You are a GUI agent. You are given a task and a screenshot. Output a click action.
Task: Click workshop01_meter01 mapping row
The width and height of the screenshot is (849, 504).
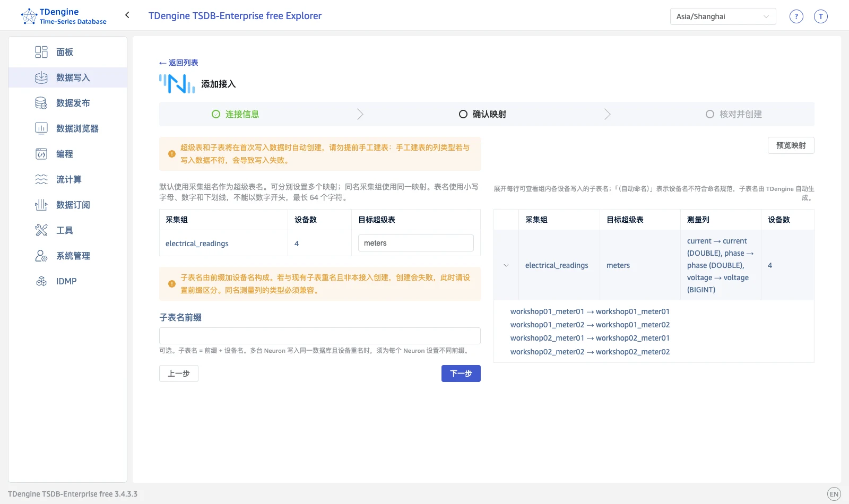click(x=590, y=311)
